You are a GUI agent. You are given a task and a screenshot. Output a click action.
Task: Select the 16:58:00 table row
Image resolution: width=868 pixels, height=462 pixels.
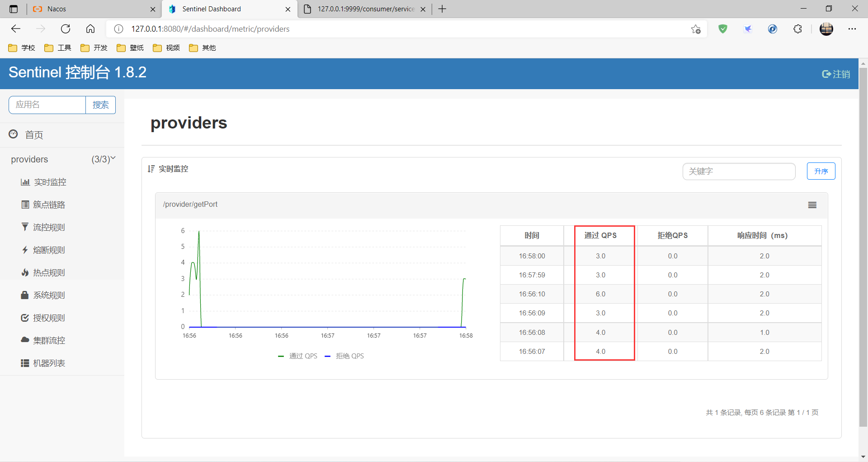point(660,256)
